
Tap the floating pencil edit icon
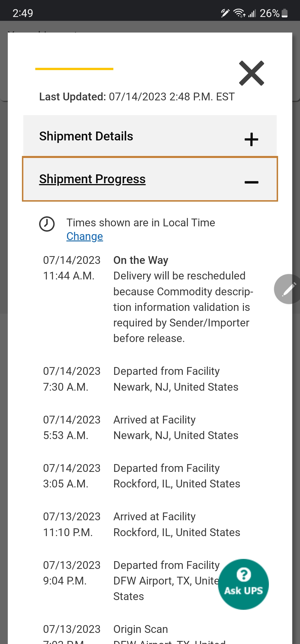coord(288,289)
